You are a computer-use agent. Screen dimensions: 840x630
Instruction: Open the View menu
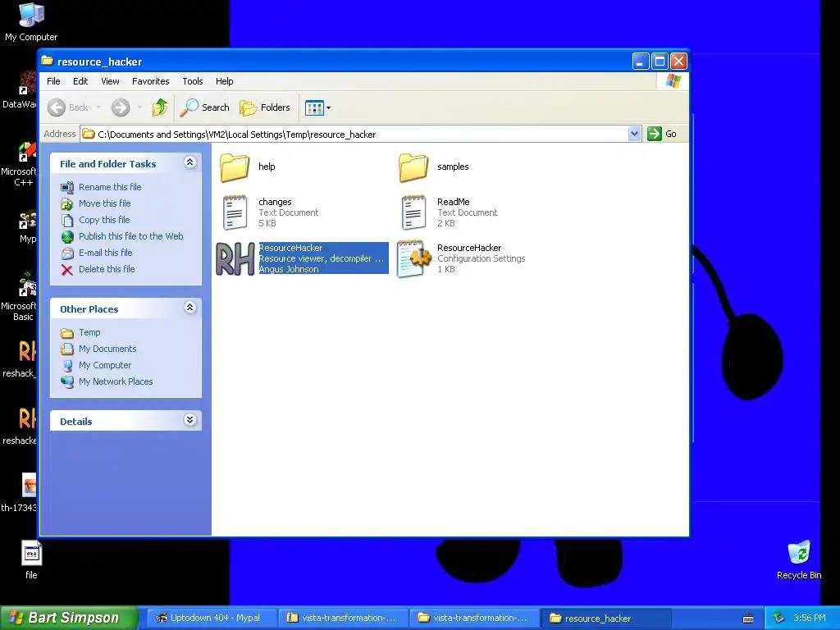(x=110, y=81)
